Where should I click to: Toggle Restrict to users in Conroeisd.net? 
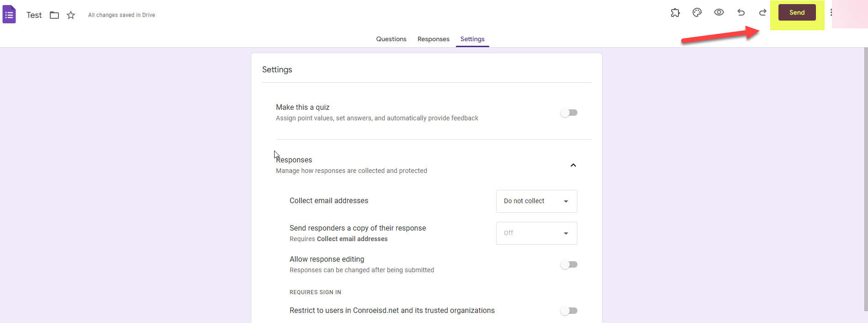569,311
